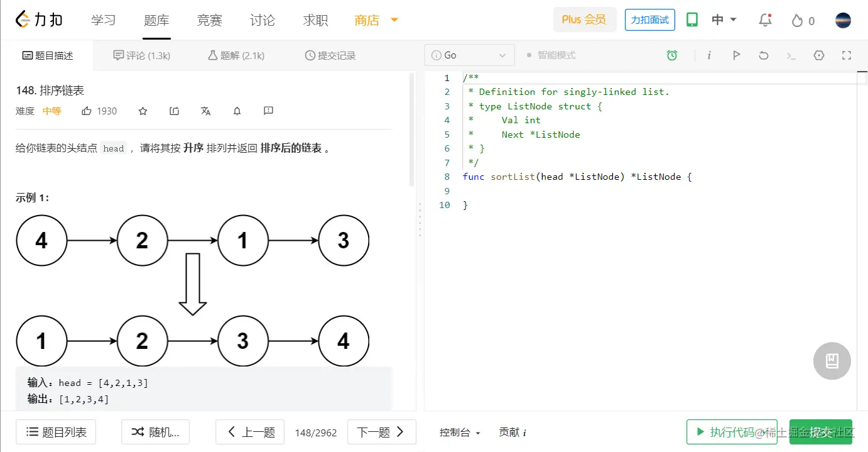Open the user avatar menu
This screenshot has height=452, width=868.
point(843,20)
